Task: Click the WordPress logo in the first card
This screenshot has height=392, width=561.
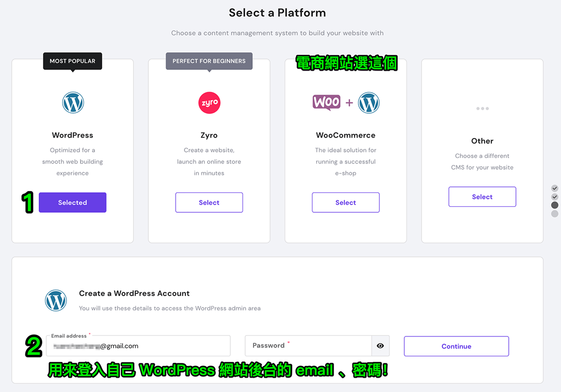Action: click(x=73, y=103)
